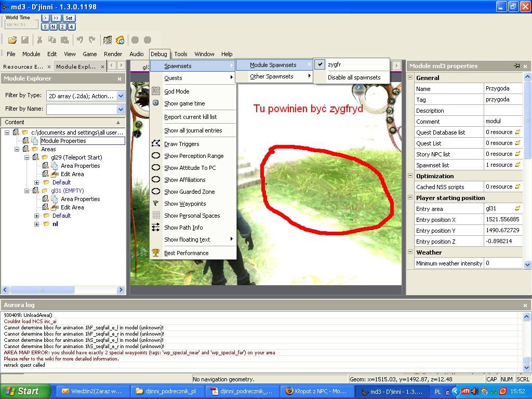
Task: Toggle Show Perception Range option
Action: click(x=193, y=156)
